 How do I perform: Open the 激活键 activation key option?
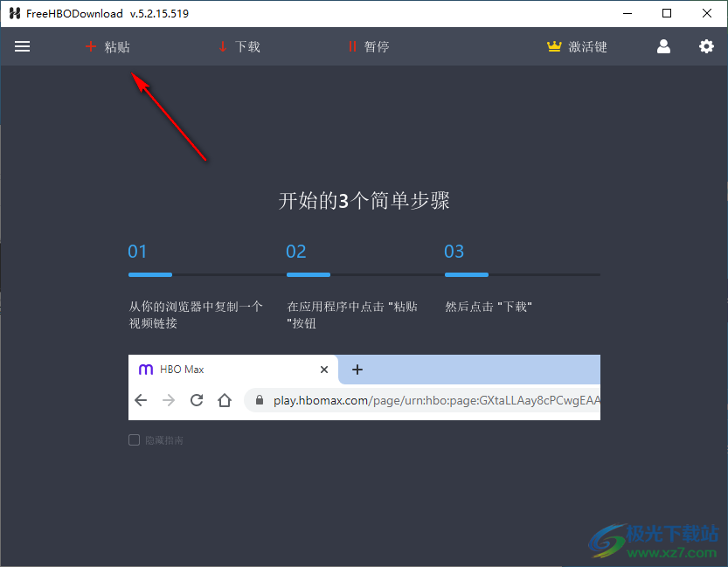point(577,46)
